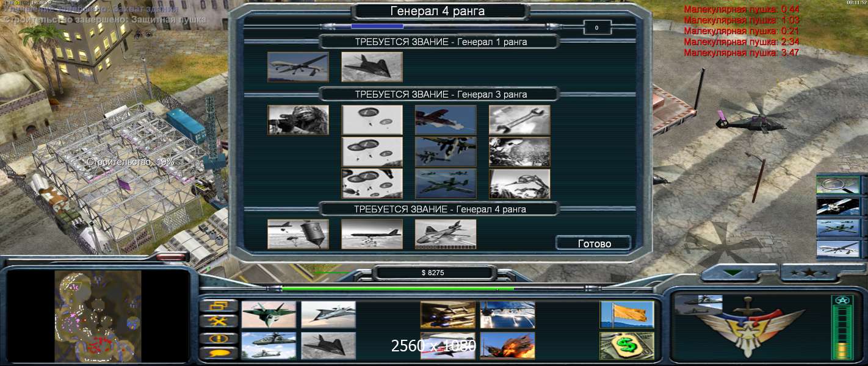Activate the A-10 strike shortcut on right edge
The image size is (868, 366).
pos(839,228)
